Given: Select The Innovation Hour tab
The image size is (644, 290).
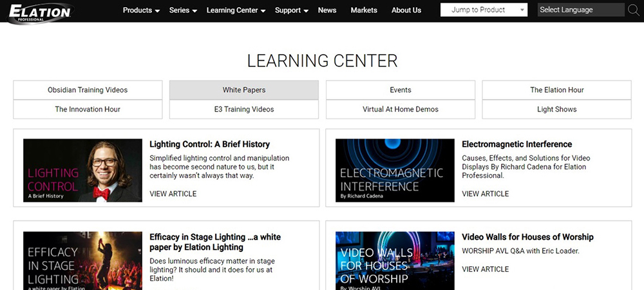Looking at the screenshot, I should [x=88, y=110].
